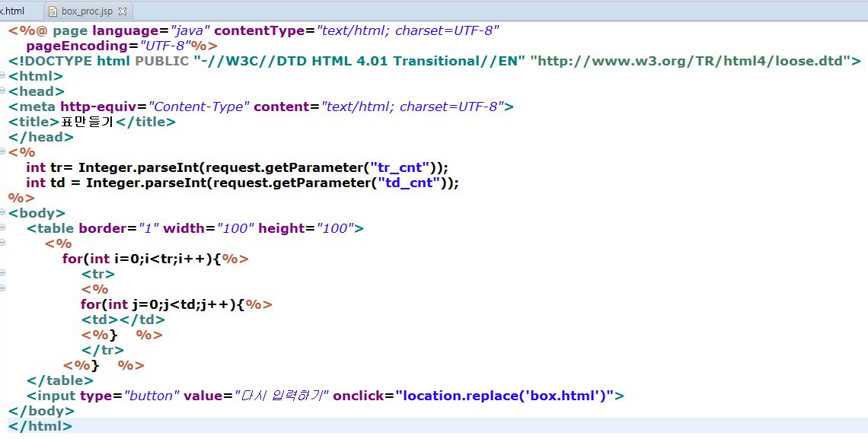
Task: Click the "tr_cnt" string parameter
Action: tap(400, 167)
